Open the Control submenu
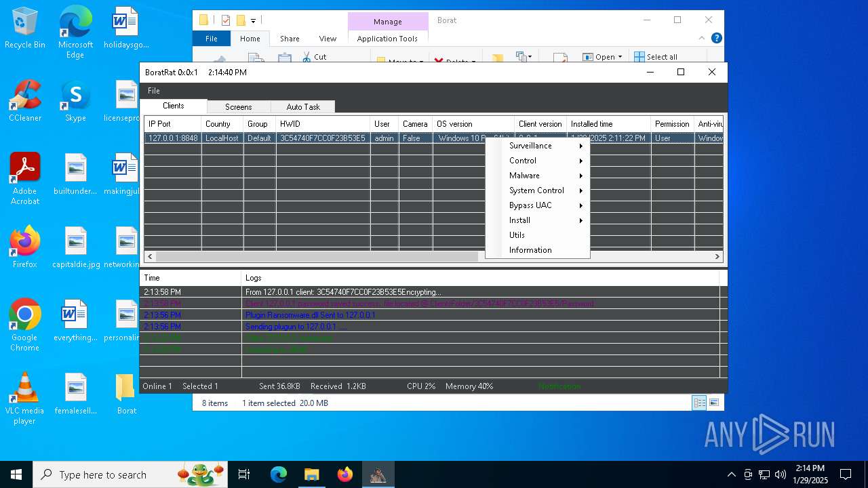Image resolution: width=868 pixels, height=488 pixels. tap(538, 161)
